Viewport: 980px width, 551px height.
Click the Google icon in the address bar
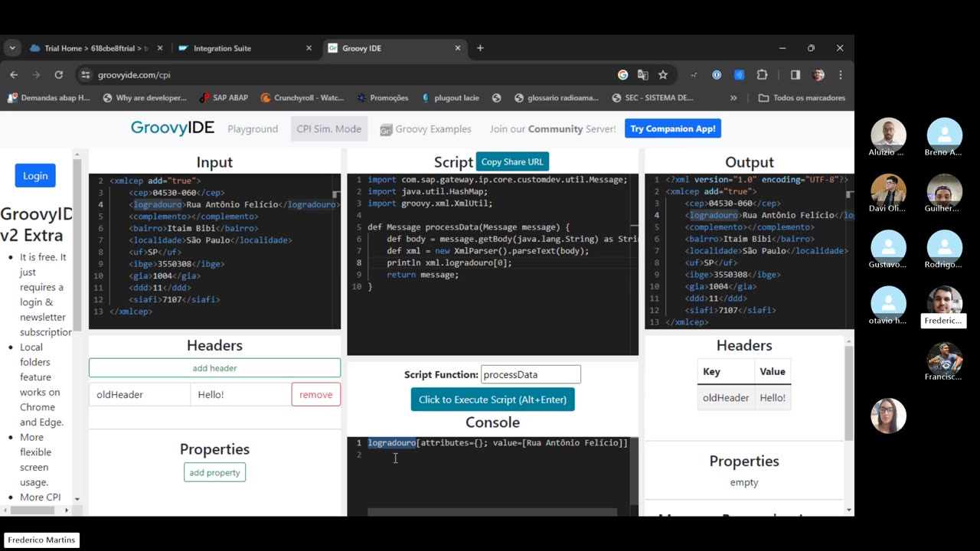pos(623,75)
